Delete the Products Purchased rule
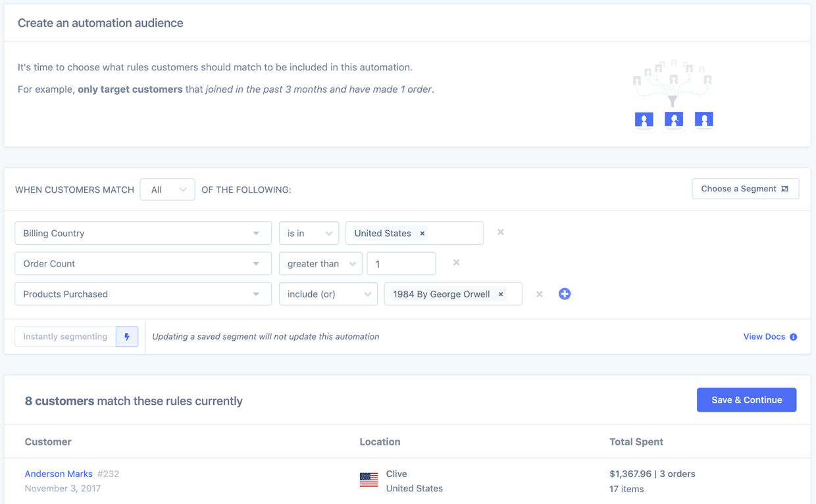Image resolution: width=816 pixels, height=504 pixels. pyautogui.click(x=539, y=294)
